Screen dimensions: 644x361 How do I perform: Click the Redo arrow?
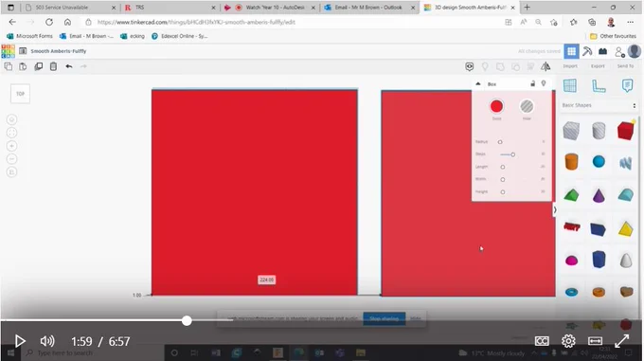83,66
